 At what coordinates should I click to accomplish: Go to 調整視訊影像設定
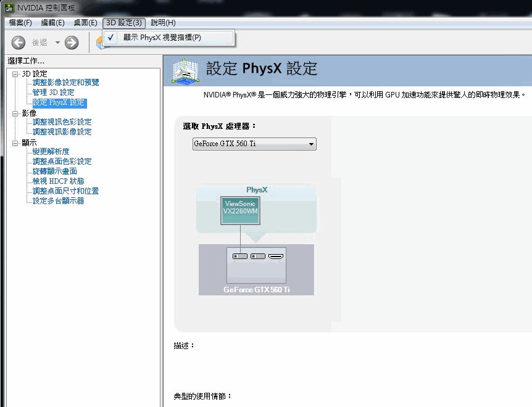click(62, 132)
